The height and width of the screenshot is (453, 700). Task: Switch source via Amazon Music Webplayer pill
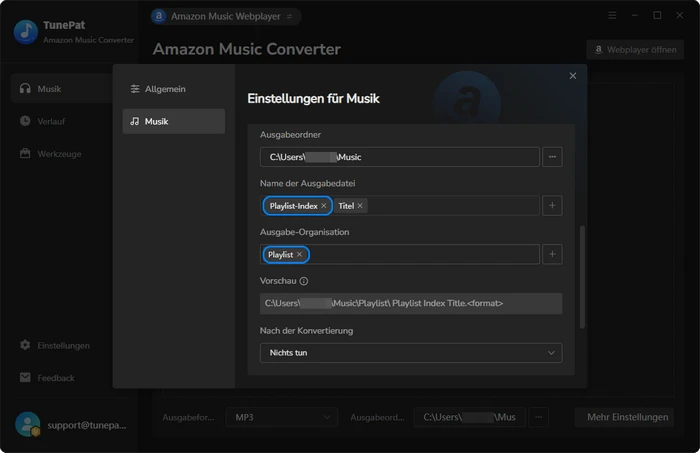[225, 17]
